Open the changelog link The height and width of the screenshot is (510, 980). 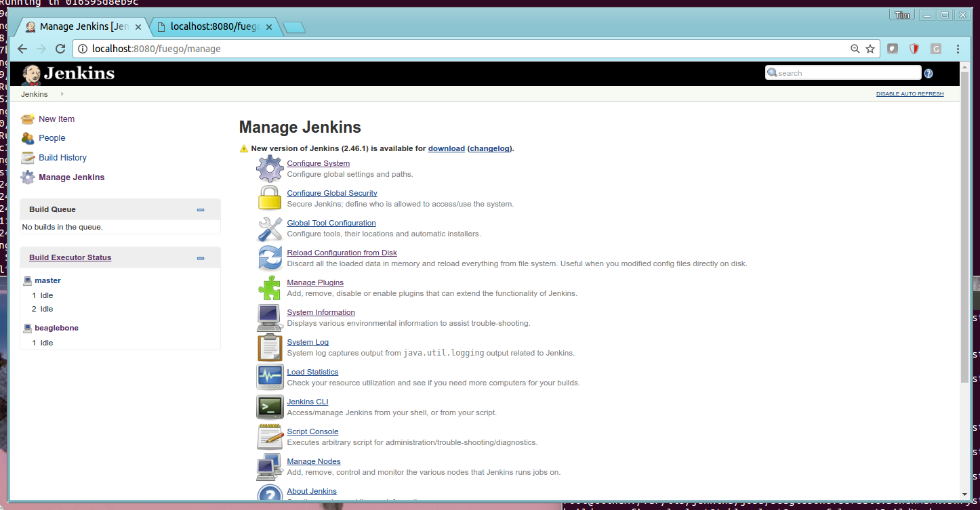pyautogui.click(x=490, y=148)
